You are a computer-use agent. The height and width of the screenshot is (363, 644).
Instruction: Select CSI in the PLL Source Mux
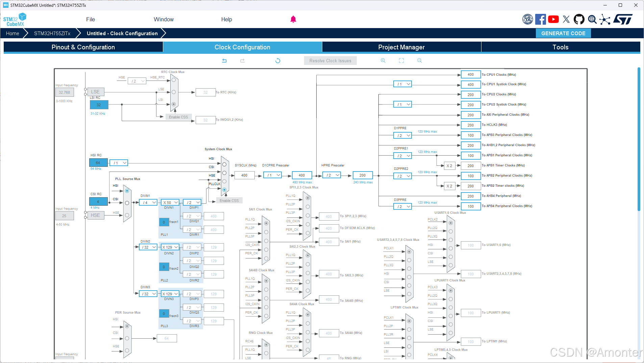click(x=127, y=203)
